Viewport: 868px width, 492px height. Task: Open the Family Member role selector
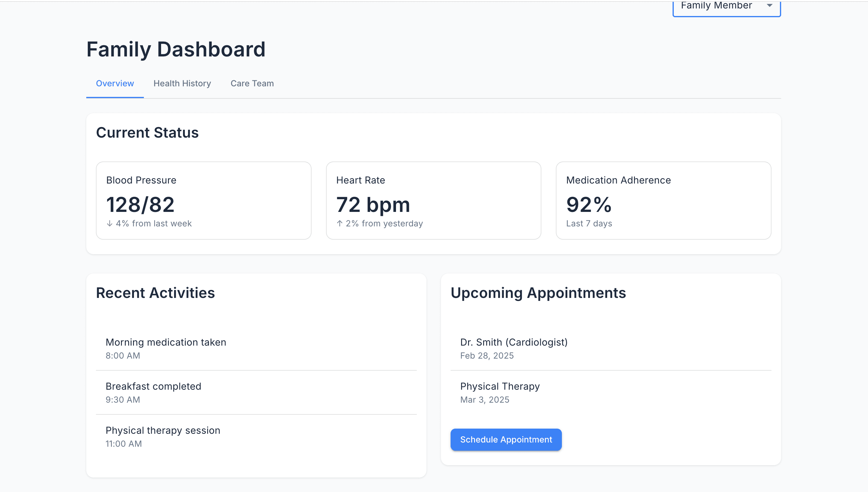pos(727,8)
